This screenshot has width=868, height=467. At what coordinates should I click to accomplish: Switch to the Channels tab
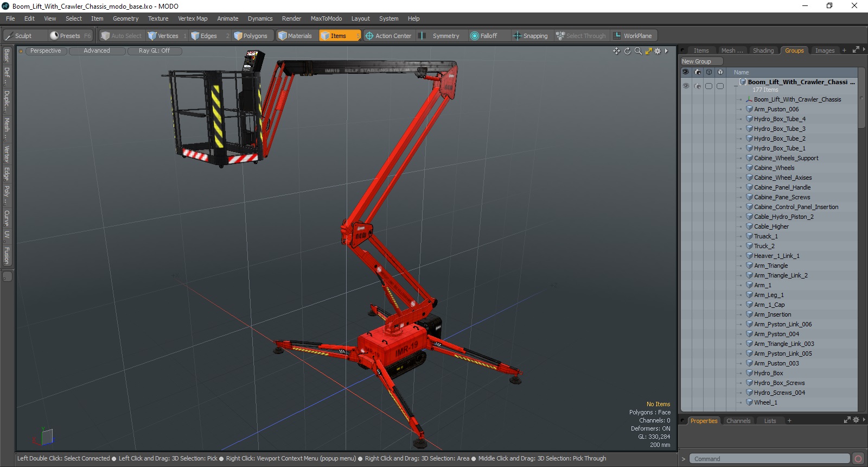(738, 421)
